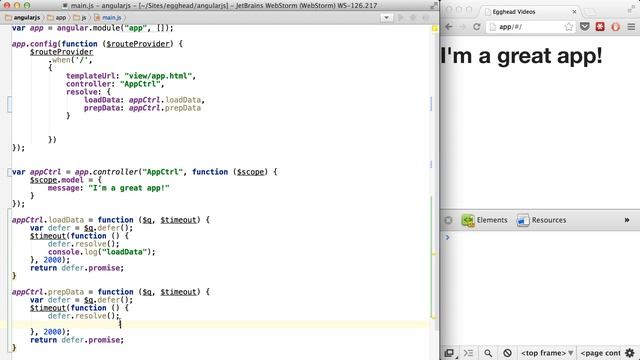The height and width of the screenshot is (360, 640).
Task: Click the WebStorm toolbar icon right of Debug
Action: (426, 18)
